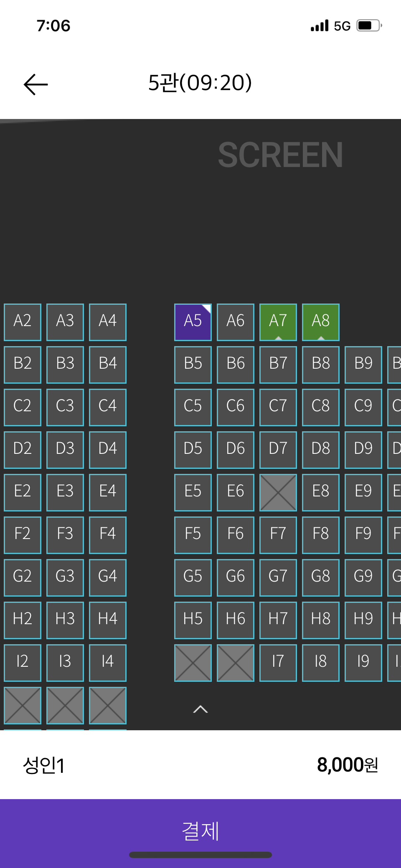
Task: Tap seat H5
Action: pos(193,620)
